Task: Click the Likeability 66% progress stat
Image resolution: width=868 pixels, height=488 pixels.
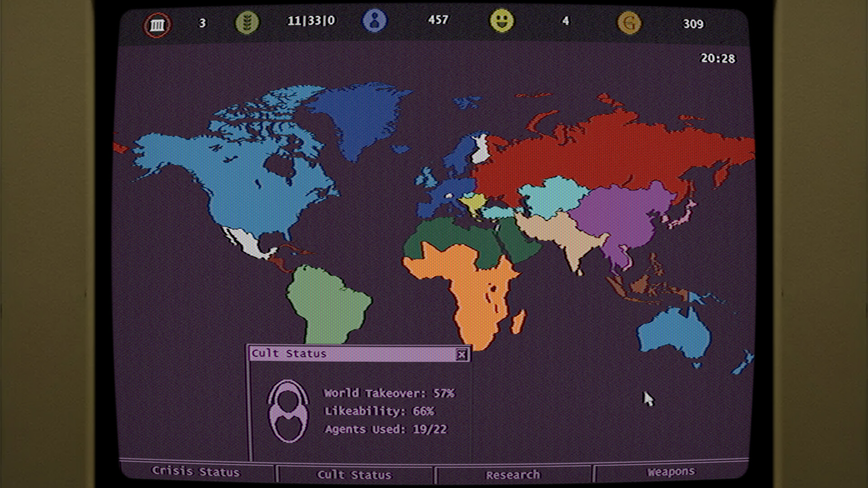Action: point(379,411)
